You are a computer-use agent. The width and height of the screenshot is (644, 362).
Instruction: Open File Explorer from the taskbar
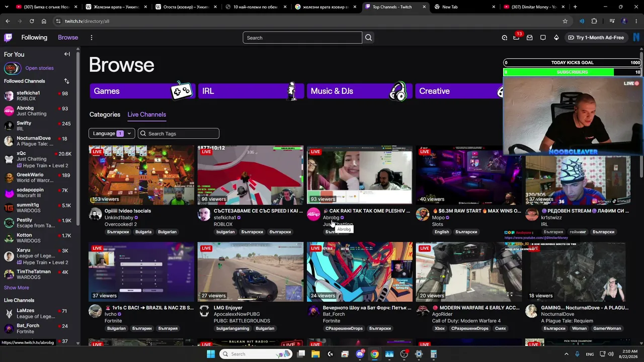click(x=315, y=354)
